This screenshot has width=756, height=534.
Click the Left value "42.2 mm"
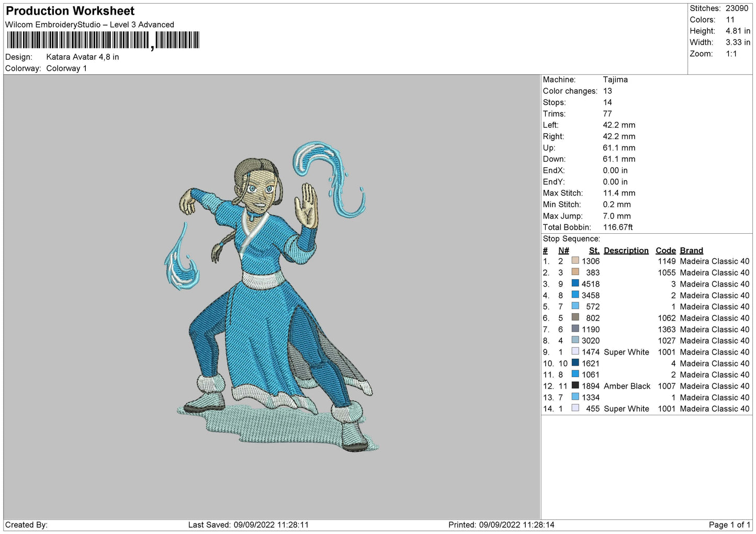(619, 125)
